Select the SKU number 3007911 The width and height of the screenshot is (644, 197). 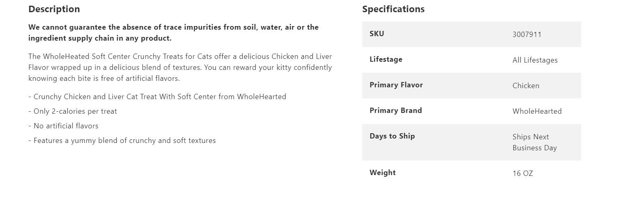tap(527, 35)
